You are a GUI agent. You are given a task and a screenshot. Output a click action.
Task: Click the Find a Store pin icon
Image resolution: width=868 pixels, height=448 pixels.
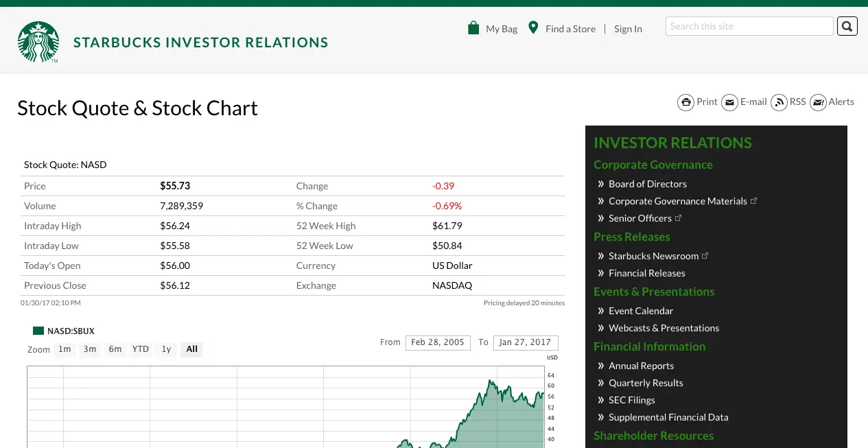pos(533,28)
